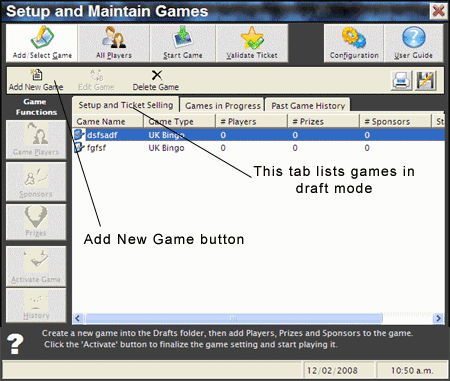This screenshot has width=450, height=381.
Task: Switch to Past Game History tab
Action: click(x=308, y=106)
